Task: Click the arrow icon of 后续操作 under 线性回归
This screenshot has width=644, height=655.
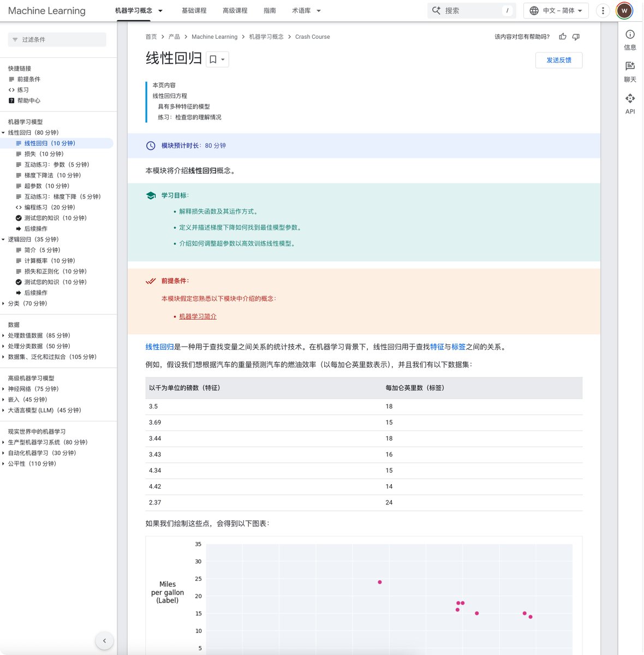Action: (x=19, y=229)
